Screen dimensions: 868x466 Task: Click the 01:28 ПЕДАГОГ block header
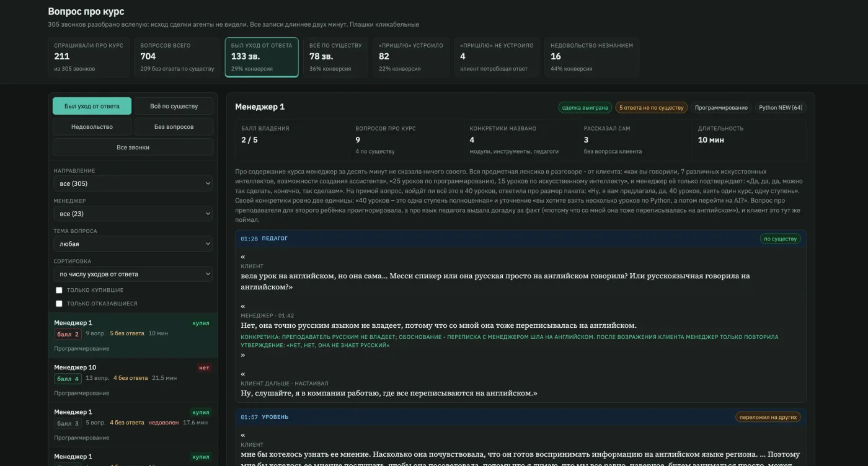(x=521, y=239)
